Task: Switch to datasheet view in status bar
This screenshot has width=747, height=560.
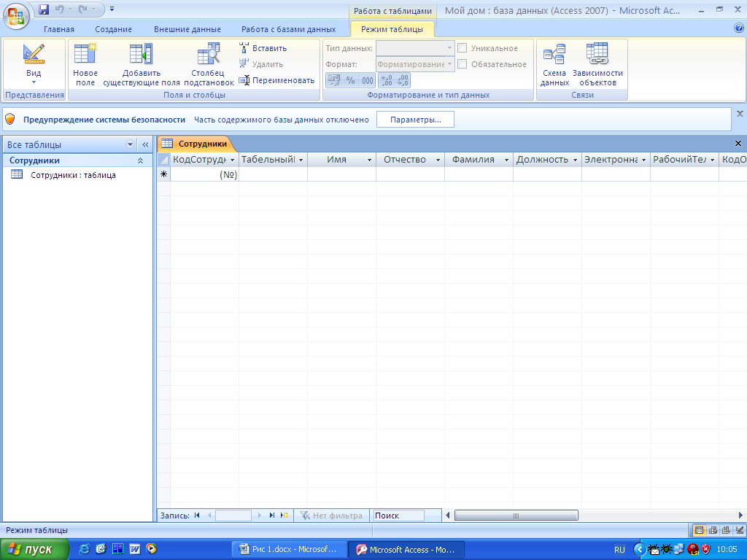Action: click(x=699, y=530)
